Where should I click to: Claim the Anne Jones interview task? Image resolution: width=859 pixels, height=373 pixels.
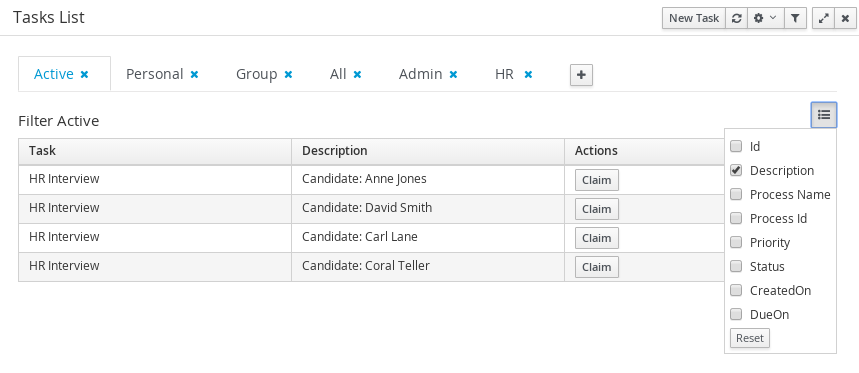tap(597, 180)
